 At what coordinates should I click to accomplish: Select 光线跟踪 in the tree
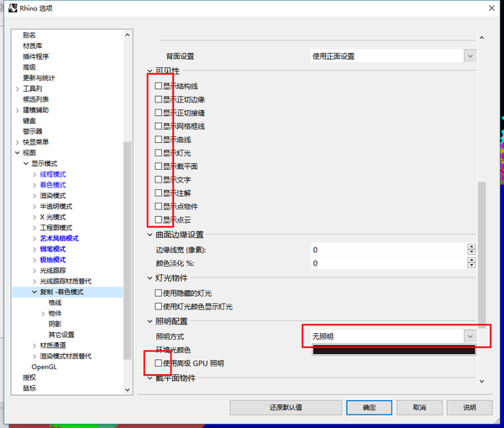(53, 271)
